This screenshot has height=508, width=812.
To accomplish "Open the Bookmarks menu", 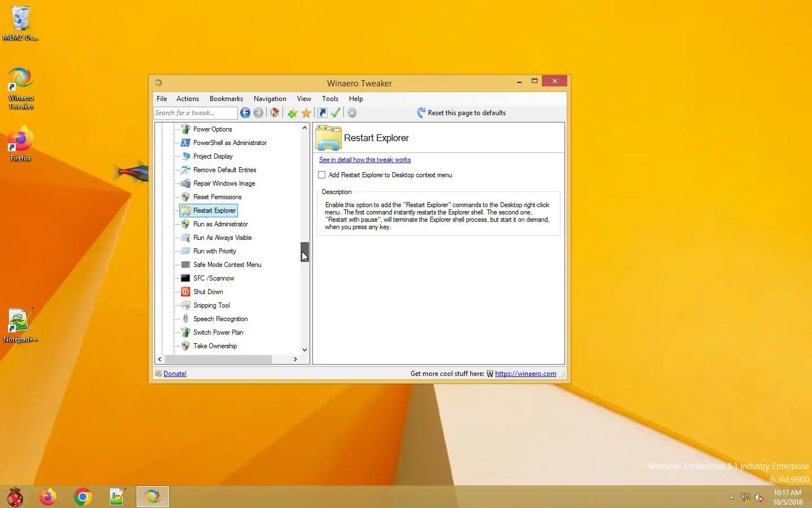I will point(226,99).
